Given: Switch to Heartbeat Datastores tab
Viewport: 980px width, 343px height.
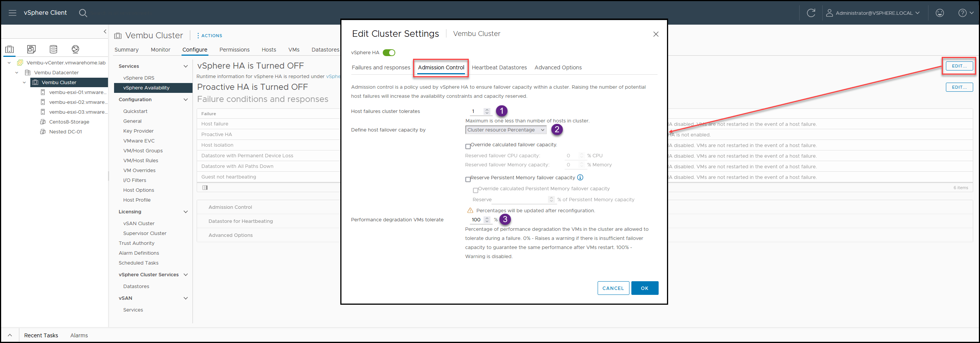Looking at the screenshot, I should (499, 68).
